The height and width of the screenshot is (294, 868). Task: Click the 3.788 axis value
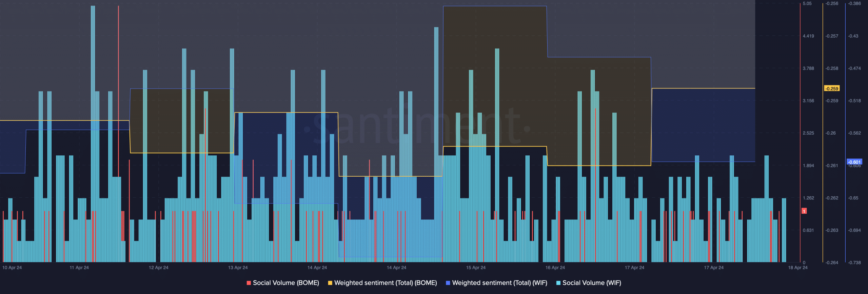tap(808, 68)
